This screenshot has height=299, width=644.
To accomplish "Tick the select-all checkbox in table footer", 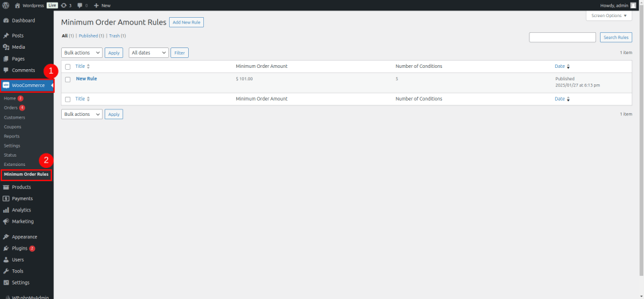I will (x=68, y=99).
